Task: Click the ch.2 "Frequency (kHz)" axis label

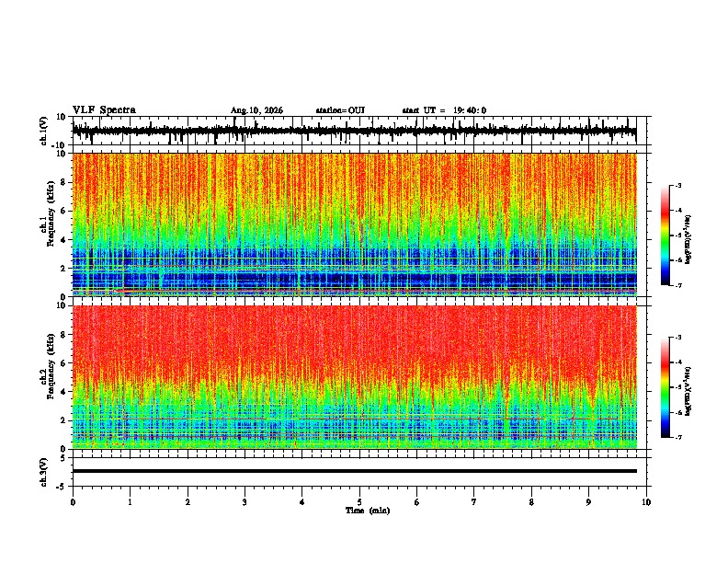Action: click(x=51, y=366)
